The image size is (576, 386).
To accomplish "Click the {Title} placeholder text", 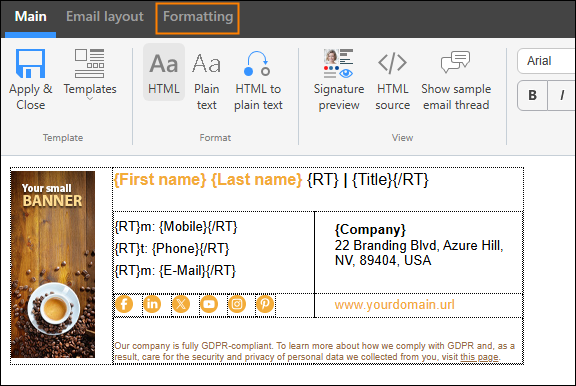I will click(x=372, y=180).
